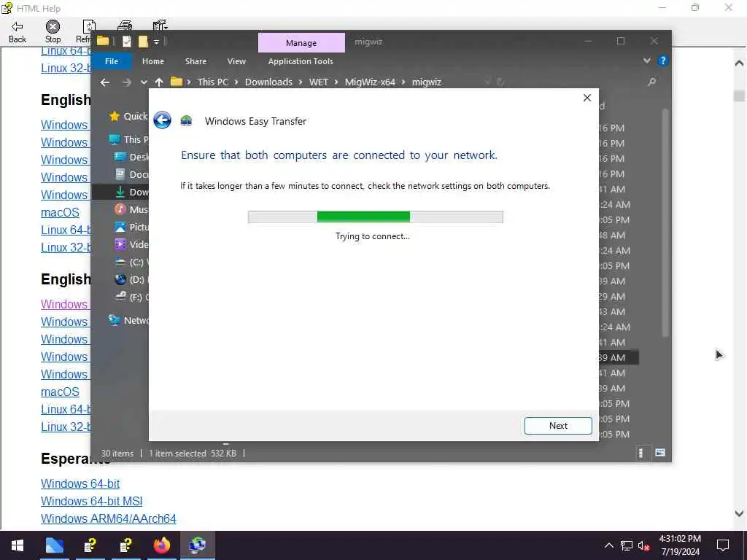The width and height of the screenshot is (747, 560).
Task: Click the Explorer file list scrollbar
Action: pos(665,224)
